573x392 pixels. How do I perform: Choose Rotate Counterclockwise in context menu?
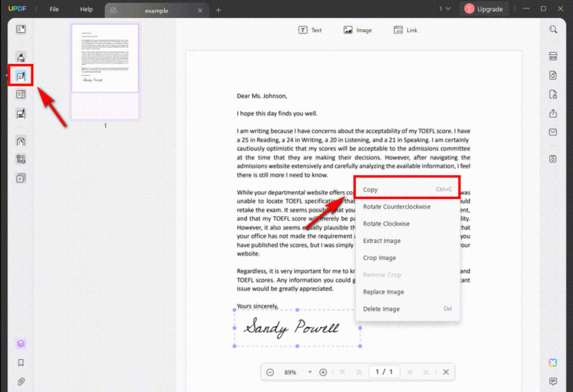[x=407, y=206]
